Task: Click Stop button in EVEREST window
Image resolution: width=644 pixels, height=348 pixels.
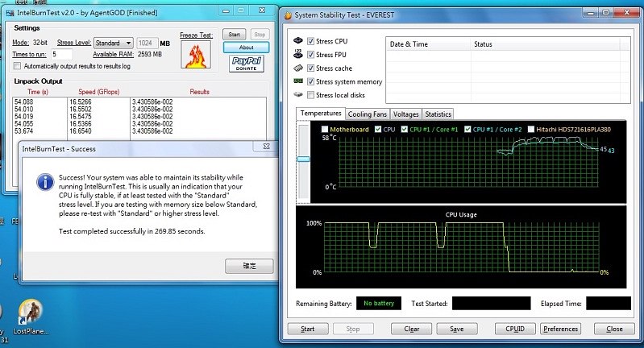Action: click(353, 329)
